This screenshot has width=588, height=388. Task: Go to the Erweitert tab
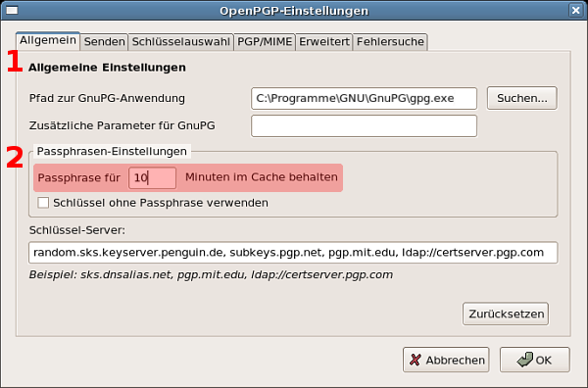[x=324, y=41]
